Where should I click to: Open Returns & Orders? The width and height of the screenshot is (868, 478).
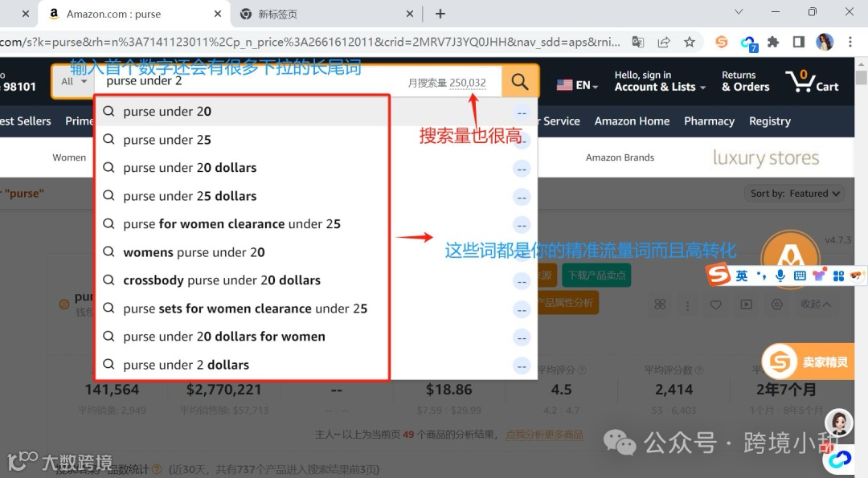(x=746, y=81)
